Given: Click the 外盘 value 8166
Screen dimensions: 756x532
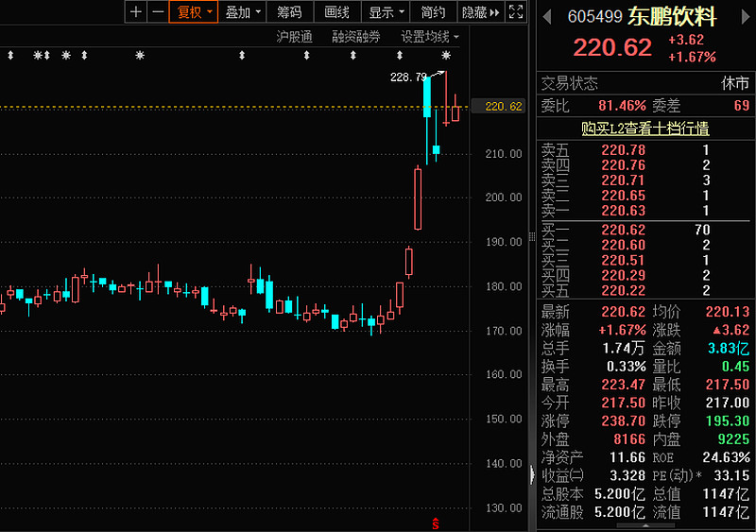Looking at the screenshot, I should [629, 439].
